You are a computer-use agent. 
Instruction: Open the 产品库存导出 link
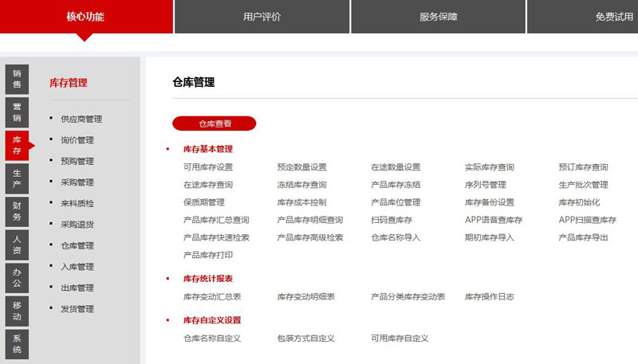coord(583,237)
